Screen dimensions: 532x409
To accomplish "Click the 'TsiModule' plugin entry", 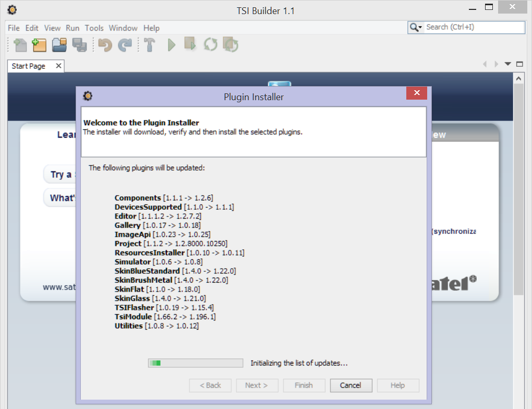I will (165, 317).
